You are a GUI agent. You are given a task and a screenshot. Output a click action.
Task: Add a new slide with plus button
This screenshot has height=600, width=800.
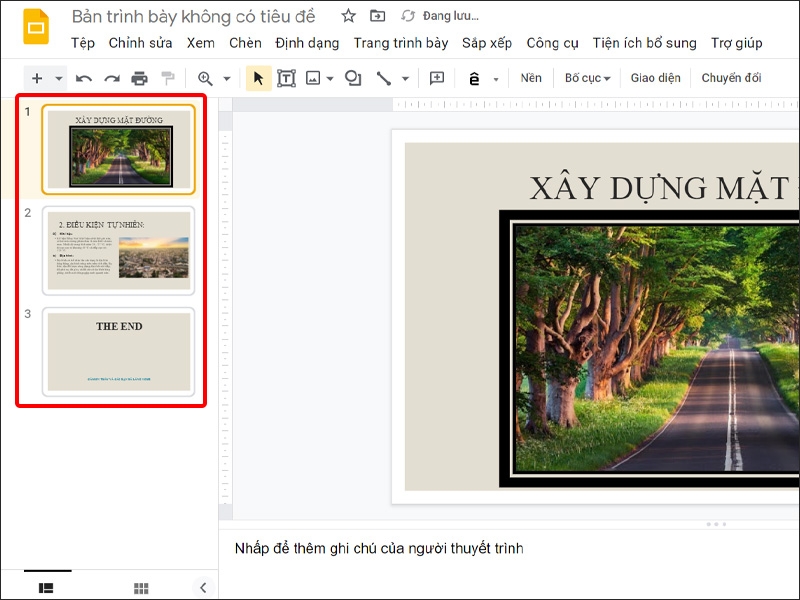point(37,78)
